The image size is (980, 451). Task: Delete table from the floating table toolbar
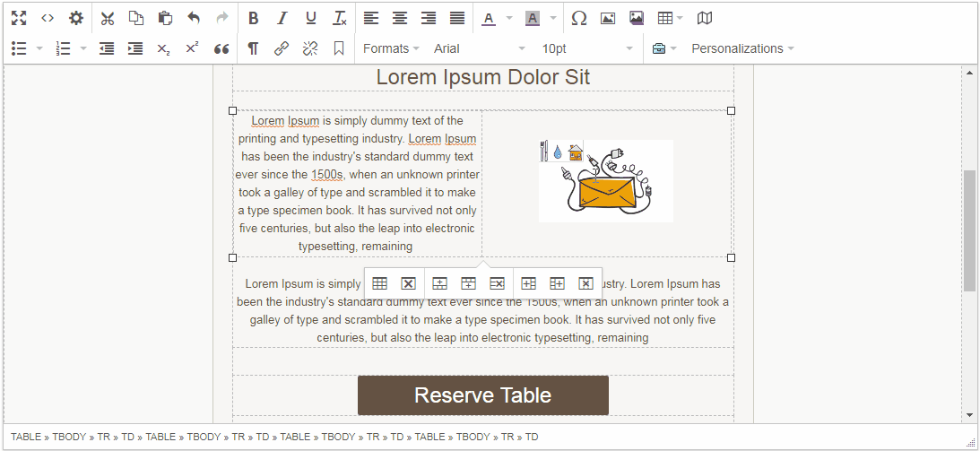pyautogui.click(x=408, y=283)
